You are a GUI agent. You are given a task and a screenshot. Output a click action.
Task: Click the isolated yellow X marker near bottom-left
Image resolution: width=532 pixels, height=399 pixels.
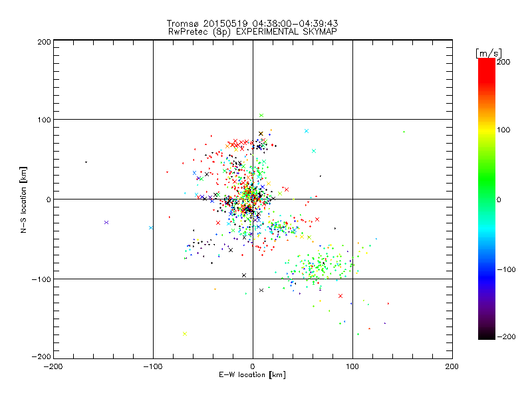tap(185, 334)
